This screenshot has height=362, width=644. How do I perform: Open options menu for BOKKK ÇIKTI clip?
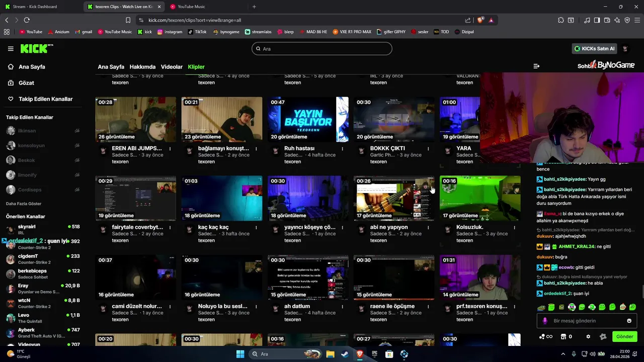(428, 149)
